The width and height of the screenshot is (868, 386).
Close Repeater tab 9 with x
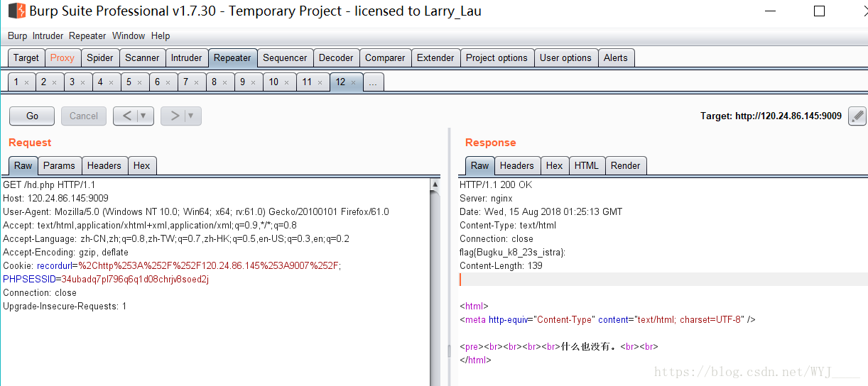[x=253, y=82]
